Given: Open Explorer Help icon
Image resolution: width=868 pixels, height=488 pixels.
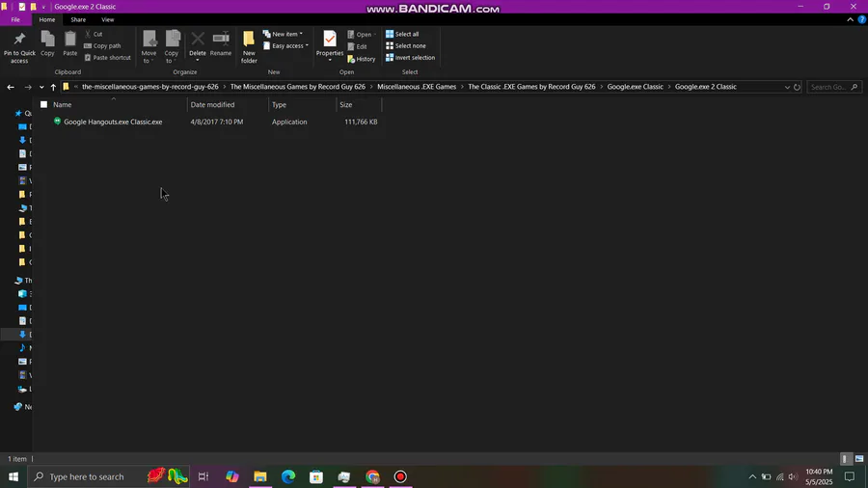Looking at the screenshot, I should click(x=862, y=20).
